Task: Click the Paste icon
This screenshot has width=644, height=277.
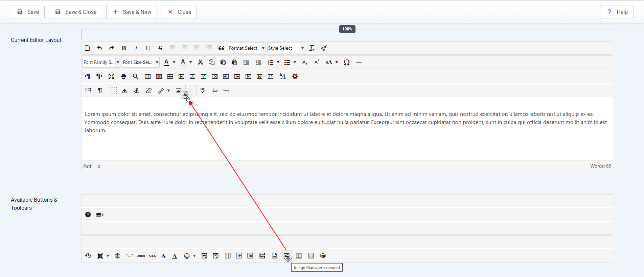Action: coord(223,62)
